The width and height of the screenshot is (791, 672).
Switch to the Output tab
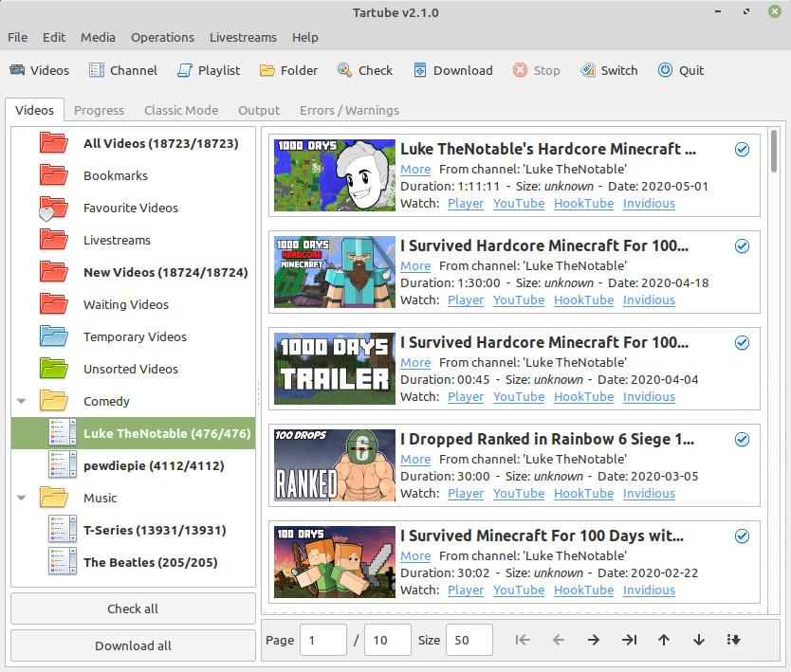[x=259, y=110]
